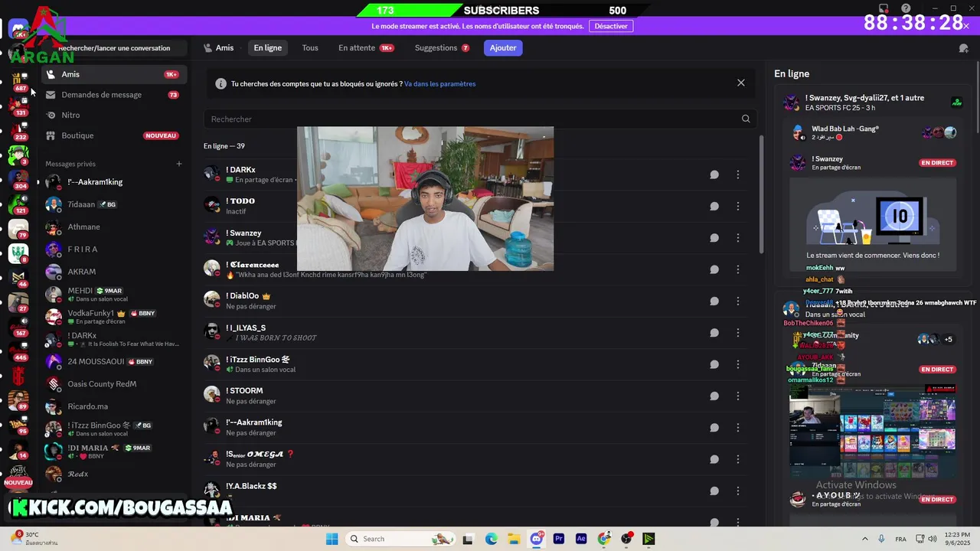Open DM with F R I R A
980x551 pixels.
[114, 249]
